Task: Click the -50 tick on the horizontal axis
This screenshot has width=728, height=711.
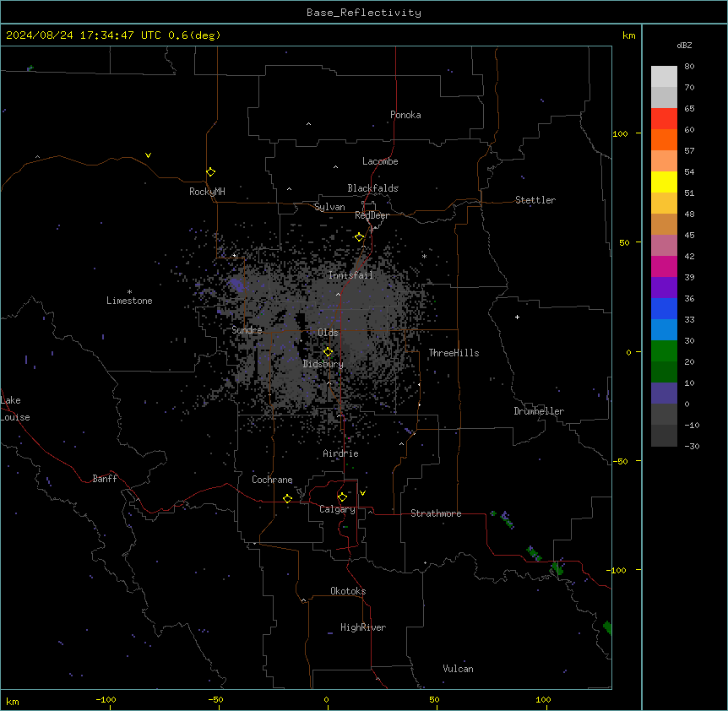Action: click(215, 699)
